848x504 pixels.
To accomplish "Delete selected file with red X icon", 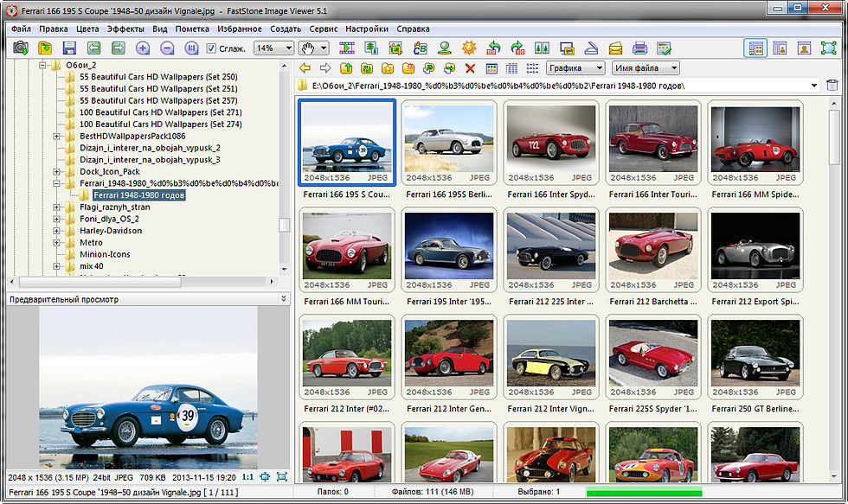I will click(x=470, y=68).
